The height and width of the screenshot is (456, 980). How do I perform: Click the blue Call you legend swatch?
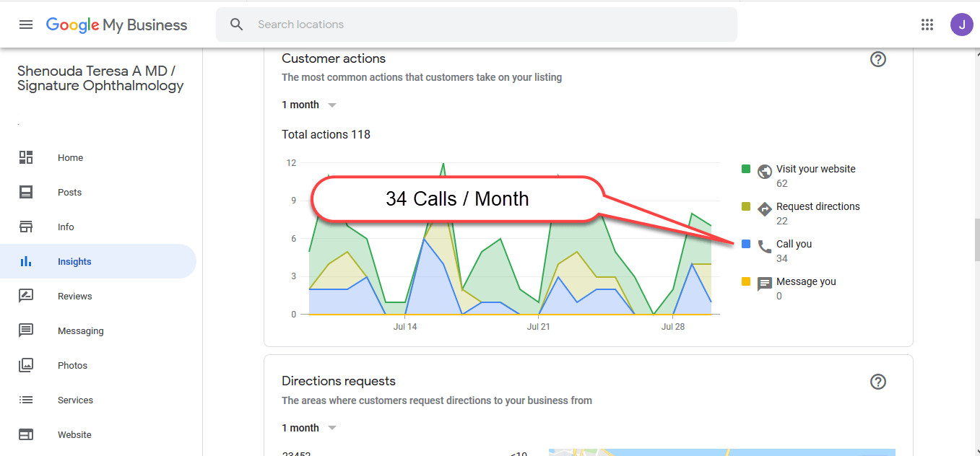pos(746,244)
